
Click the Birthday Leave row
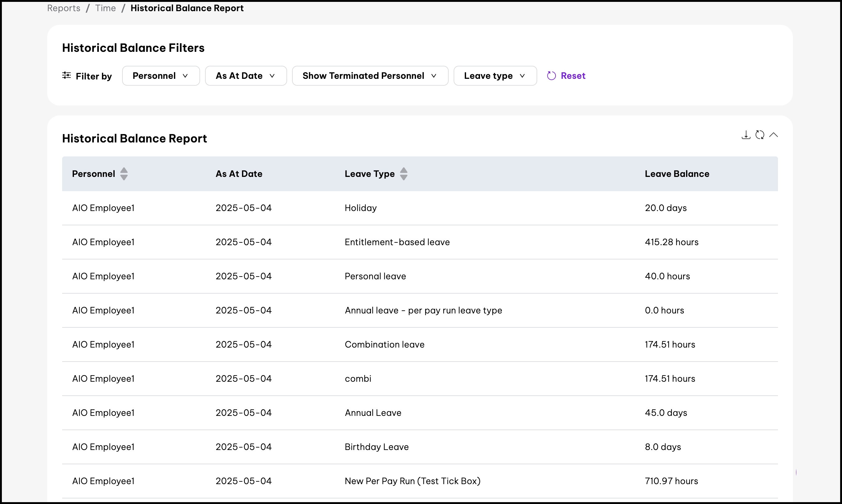[377, 447]
